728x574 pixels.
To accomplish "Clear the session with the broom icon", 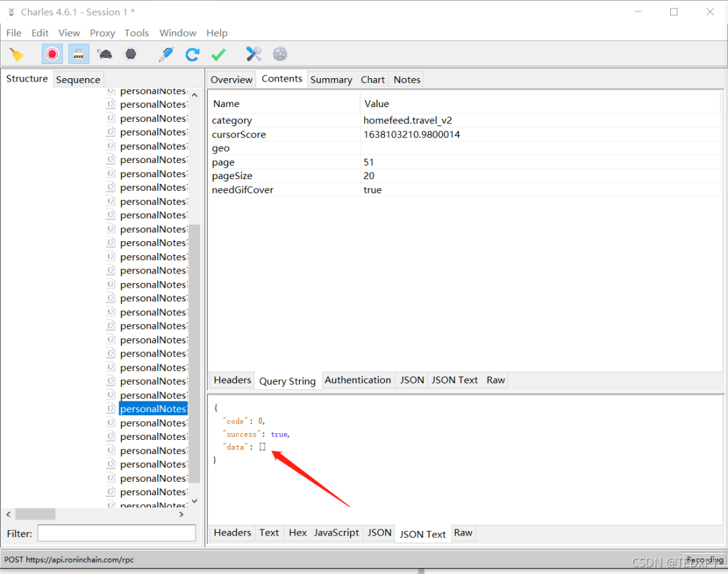I will [x=16, y=55].
